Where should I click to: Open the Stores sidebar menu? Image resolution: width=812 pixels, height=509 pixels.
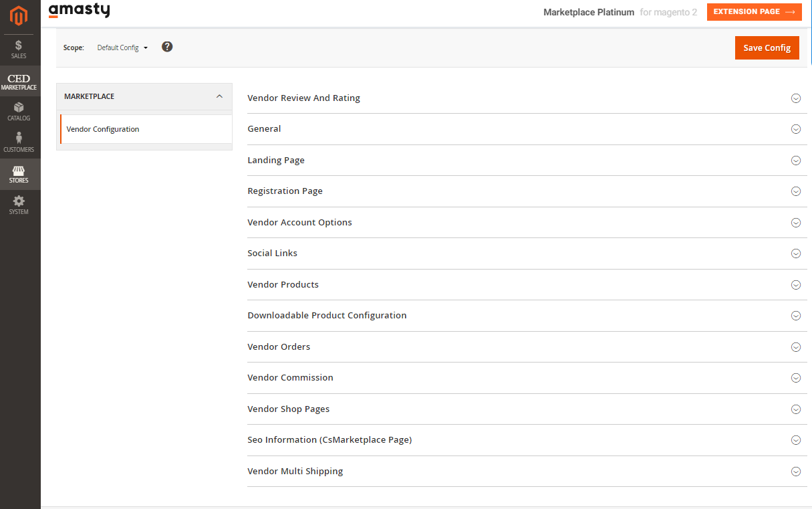click(19, 175)
